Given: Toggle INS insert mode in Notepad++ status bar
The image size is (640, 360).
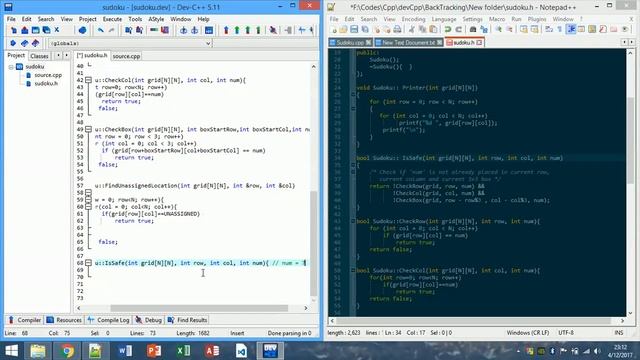Looking at the screenshot, I should click(x=619, y=333).
